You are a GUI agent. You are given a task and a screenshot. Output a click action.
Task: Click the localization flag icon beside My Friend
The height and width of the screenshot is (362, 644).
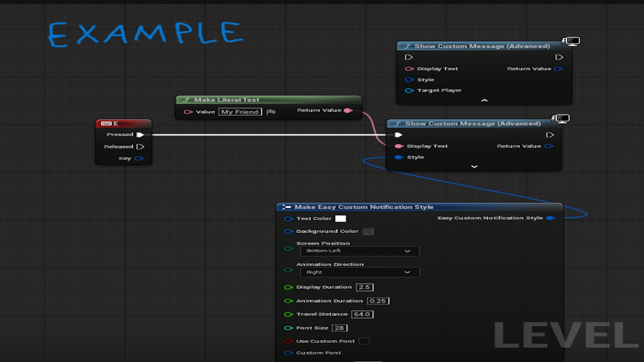point(271,112)
